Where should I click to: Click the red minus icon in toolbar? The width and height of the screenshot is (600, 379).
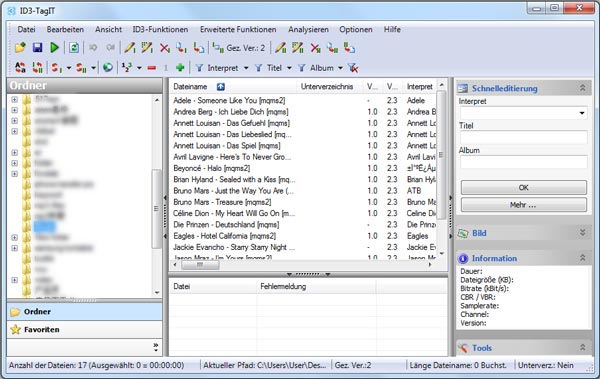152,68
